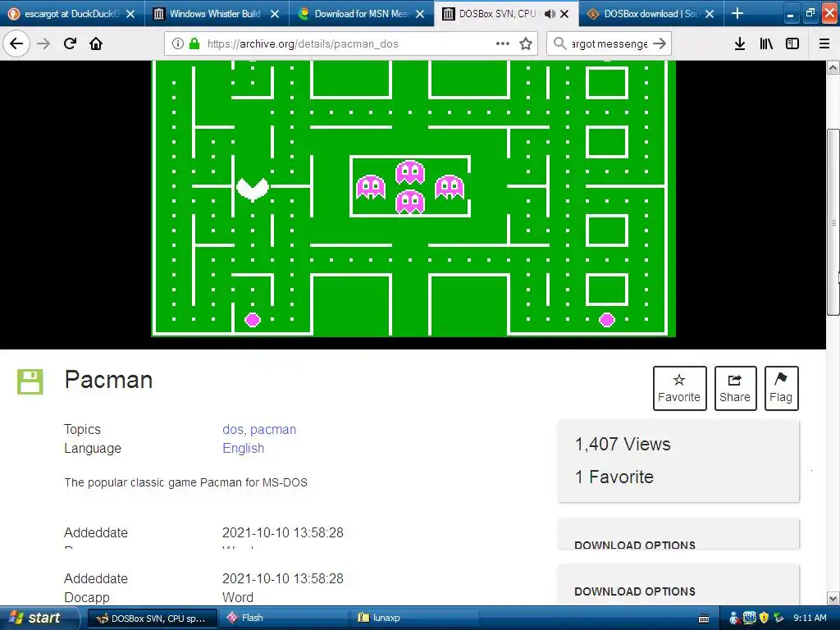Close the DOSBox SVN, CPU tab
The image size is (840, 630).
click(564, 14)
